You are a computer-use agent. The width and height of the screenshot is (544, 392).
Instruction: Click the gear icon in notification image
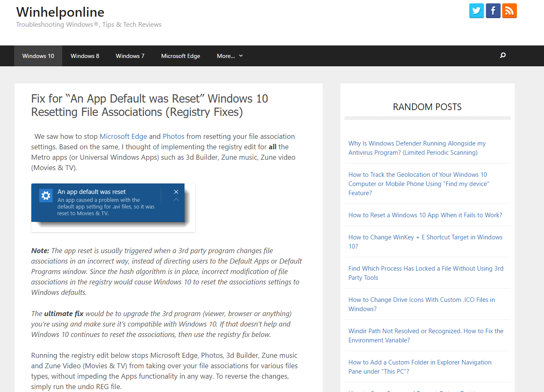(46, 196)
